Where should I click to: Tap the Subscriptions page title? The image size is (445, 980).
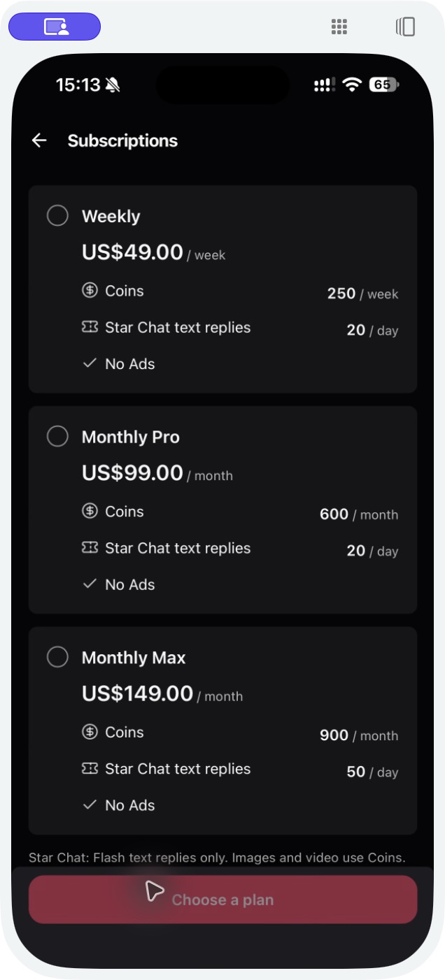coord(122,140)
